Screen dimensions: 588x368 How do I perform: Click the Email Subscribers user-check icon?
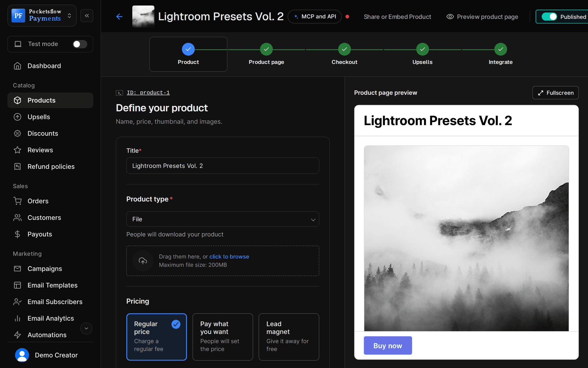pyautogui.click(x=18, y=302)
